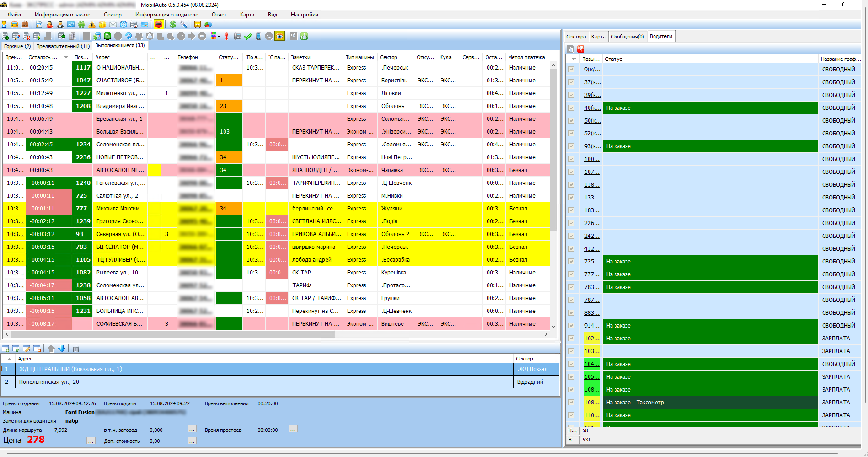Uncheck the checkbox for driver 725
Viewport: 868px width, 457px height.
pos(571,262)
